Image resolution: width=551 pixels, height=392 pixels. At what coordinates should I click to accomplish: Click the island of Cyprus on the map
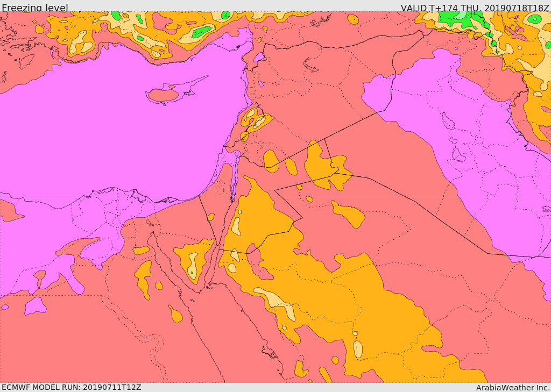point(173,92)
